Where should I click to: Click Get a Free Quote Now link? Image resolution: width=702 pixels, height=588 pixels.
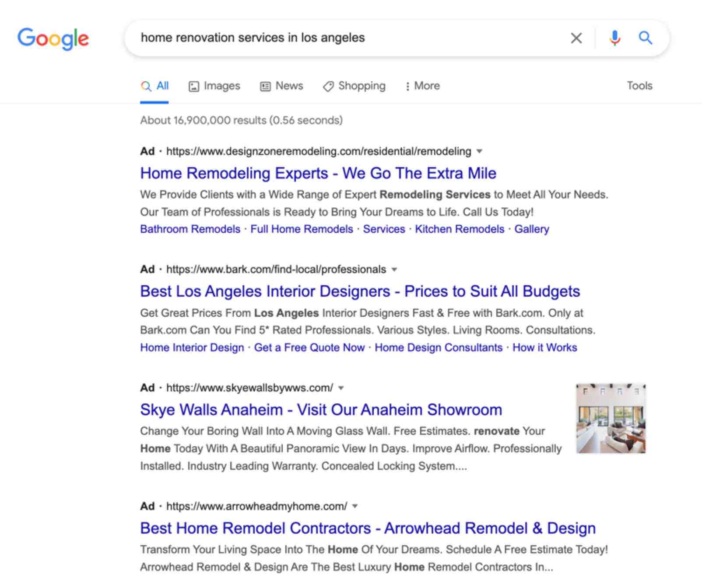[x=309, y=348]
